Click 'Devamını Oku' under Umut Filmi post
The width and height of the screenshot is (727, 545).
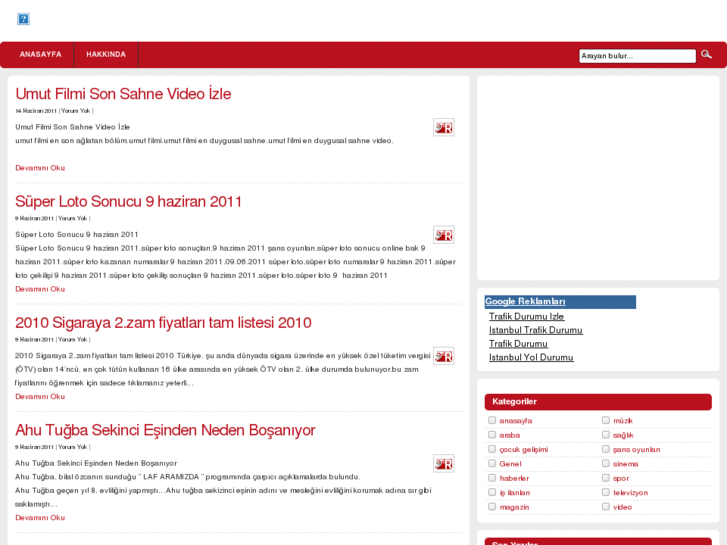pos(40,168)
